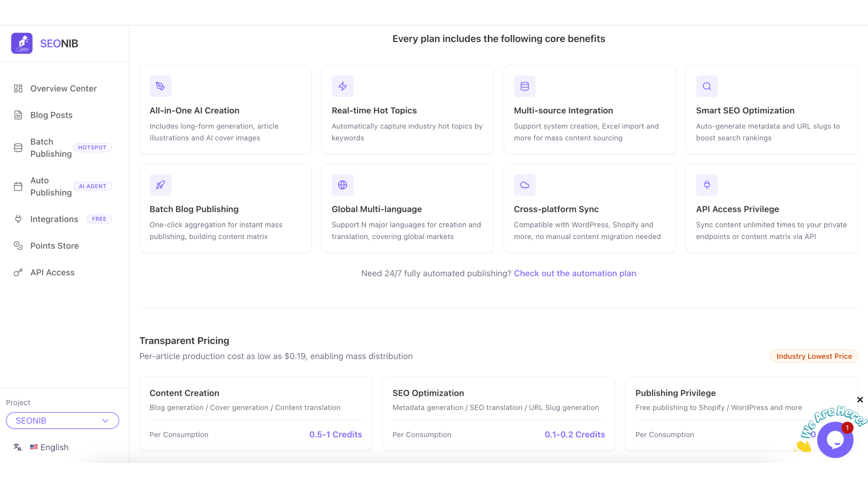
Task: Click the lightning icon on Real-time Hot Topics
Action: tap(342, 86)
